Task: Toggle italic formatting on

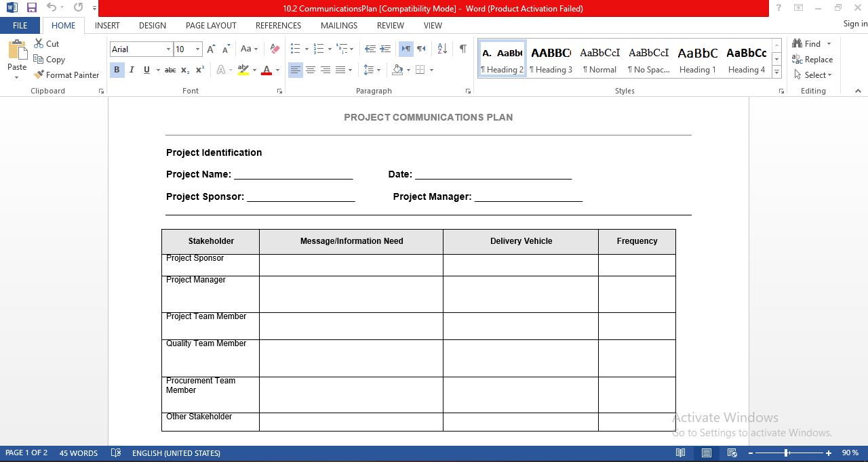Action: [x=130, y=69]
